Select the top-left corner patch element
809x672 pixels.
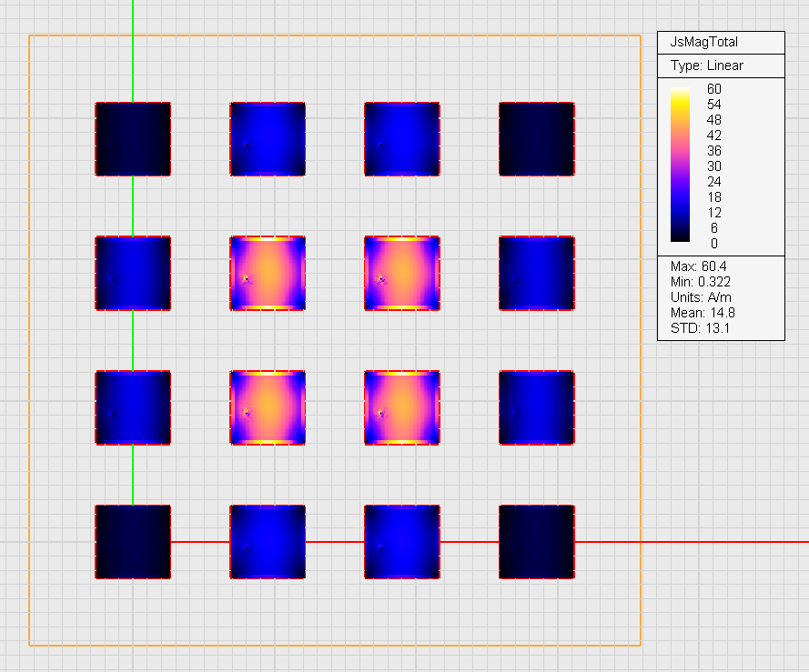click(x=133, y=138)
